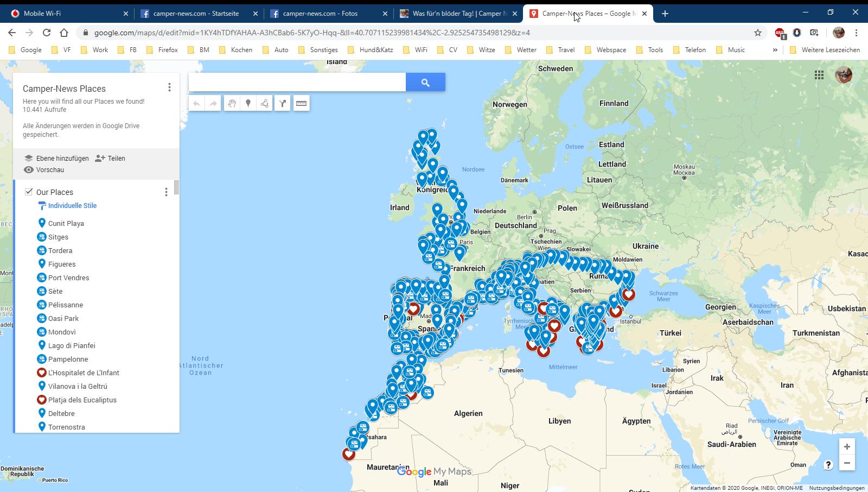Expand hidden bookmarks with double chevron
Screen dimensions: 868x492
click(x=775, y=50)
